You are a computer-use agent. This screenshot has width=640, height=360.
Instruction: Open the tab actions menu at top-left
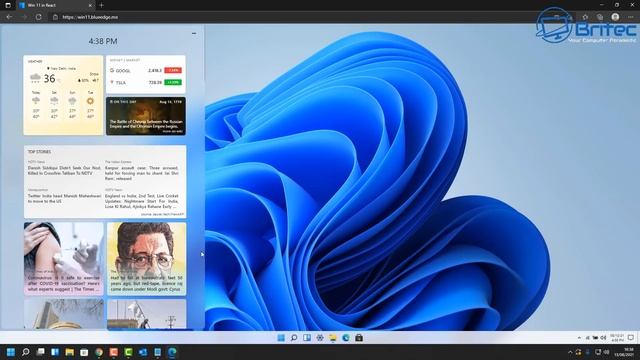(8, 5)
